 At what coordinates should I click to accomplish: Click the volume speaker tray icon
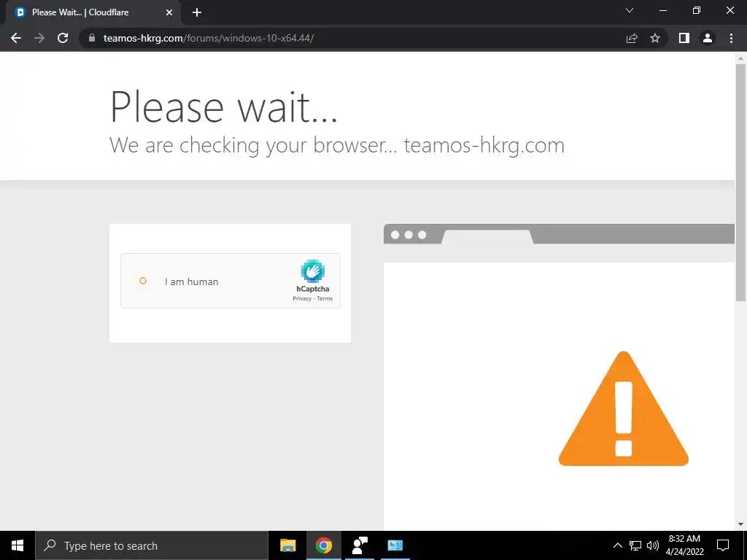[x=653, y=545]
